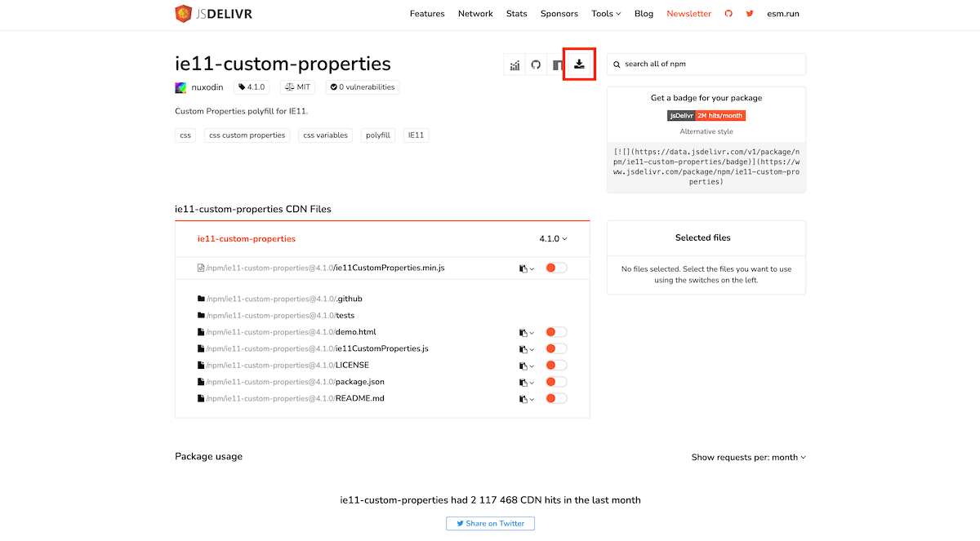Change the Show requests per month dropdown

pos(749,457)
